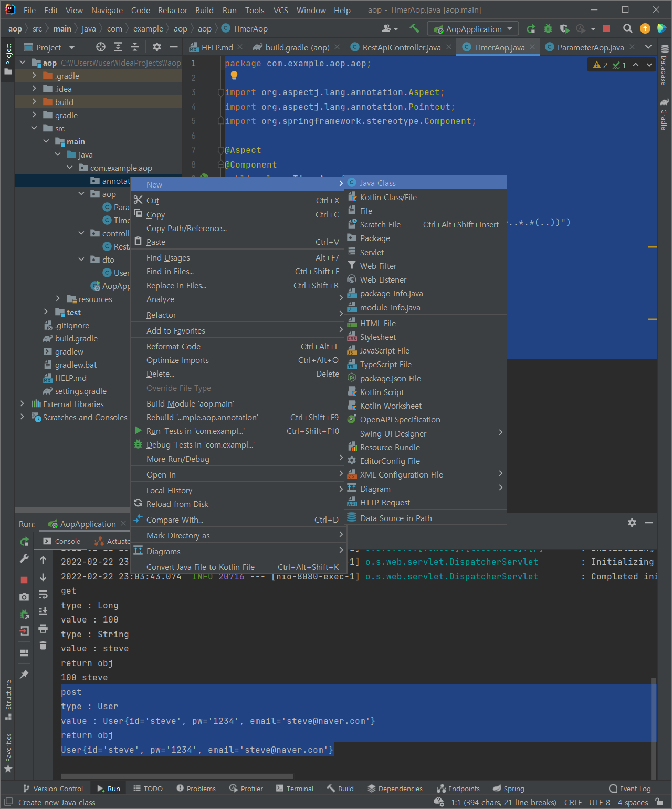The height and width of the screenshot is (809, 672).
Task: Click the Print icon in console toolbar
Action: click(x=43, y=628)
